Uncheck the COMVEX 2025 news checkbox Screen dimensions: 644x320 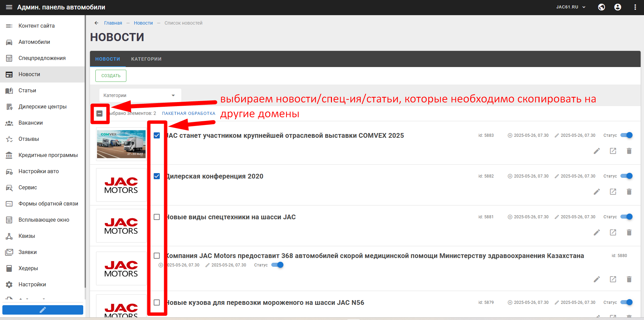click(157, 135)
